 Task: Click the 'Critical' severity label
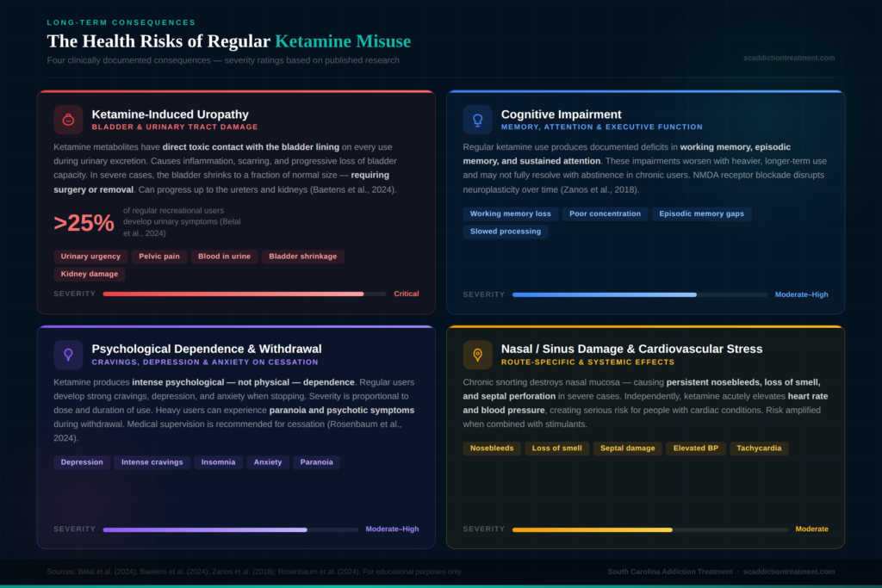point(407,294)
